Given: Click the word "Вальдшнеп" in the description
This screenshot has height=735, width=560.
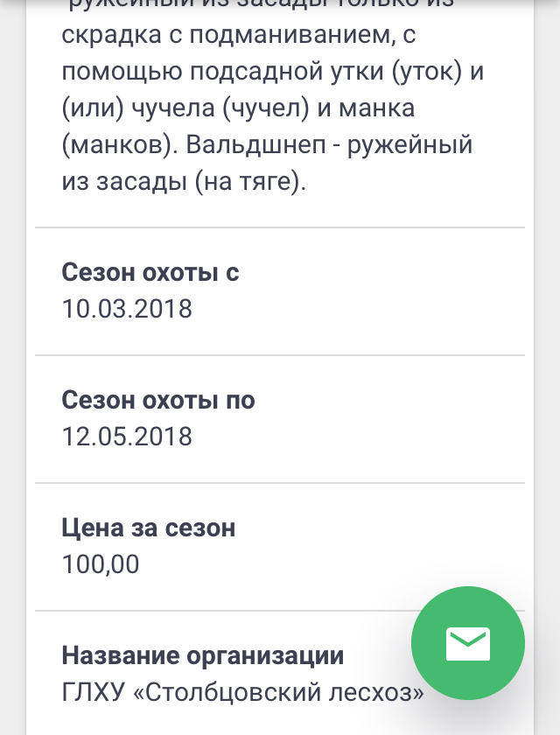Looking at the screenshot, I should 258,145.
